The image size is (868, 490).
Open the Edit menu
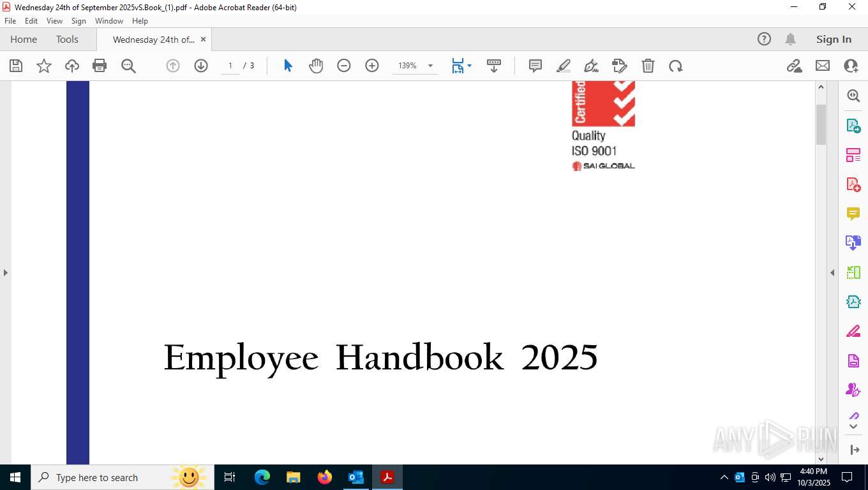[31, 21]
